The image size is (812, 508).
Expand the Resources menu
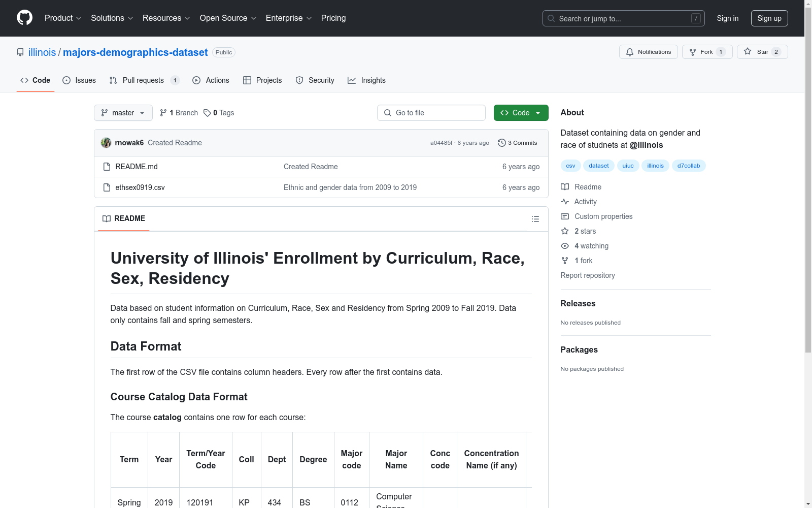point(166,18)
